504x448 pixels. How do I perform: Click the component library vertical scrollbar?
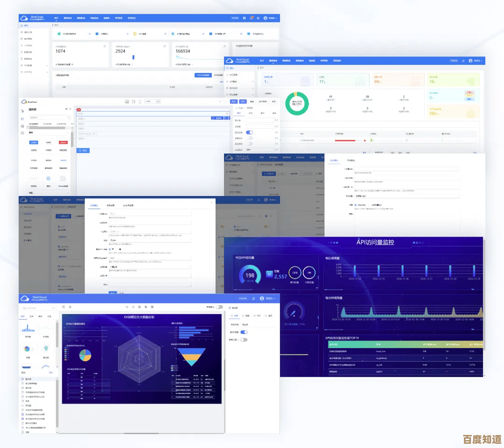tap(72, 141)
